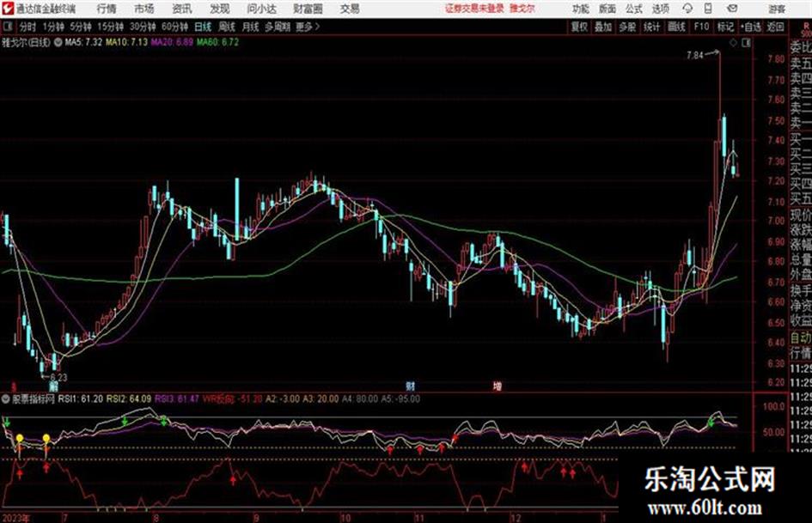Click the RSI3: 61.47 value
Viewport: 812px width, 523px height.
coord(177,398)
